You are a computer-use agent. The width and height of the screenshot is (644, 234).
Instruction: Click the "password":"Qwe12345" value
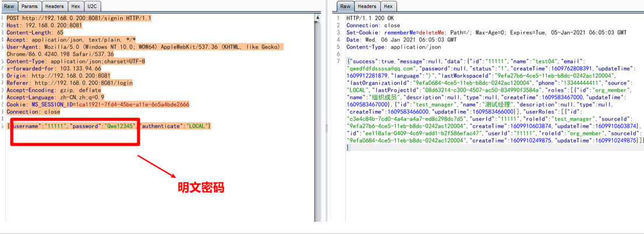tap(120, 126)
